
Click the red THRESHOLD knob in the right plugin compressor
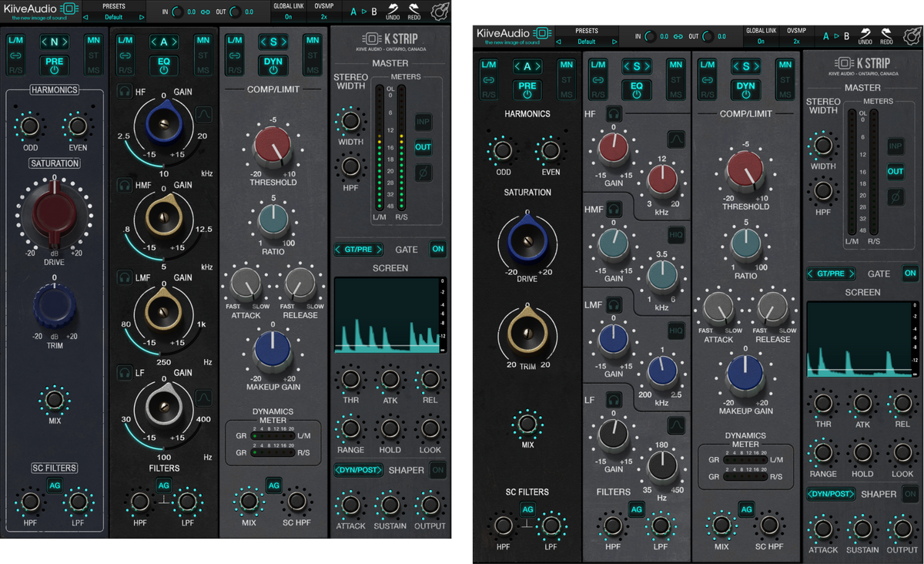[x=745, y=170]
